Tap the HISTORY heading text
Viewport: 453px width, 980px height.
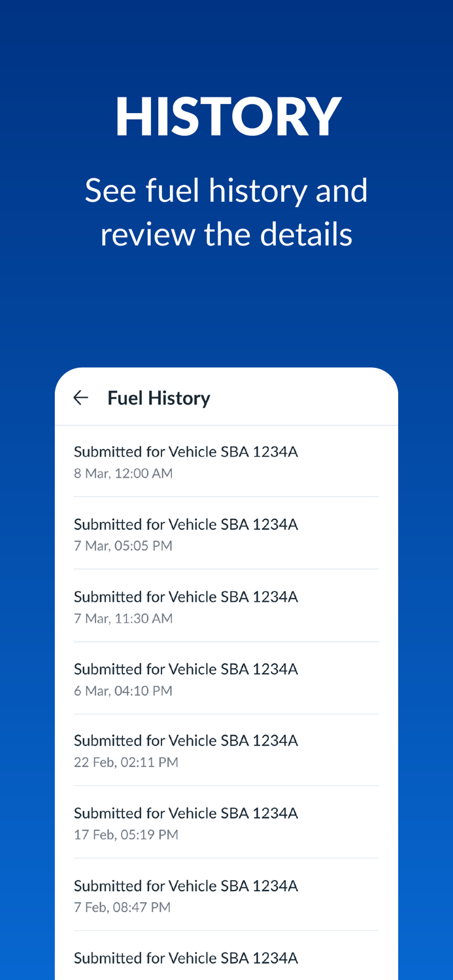click(227, 118)
